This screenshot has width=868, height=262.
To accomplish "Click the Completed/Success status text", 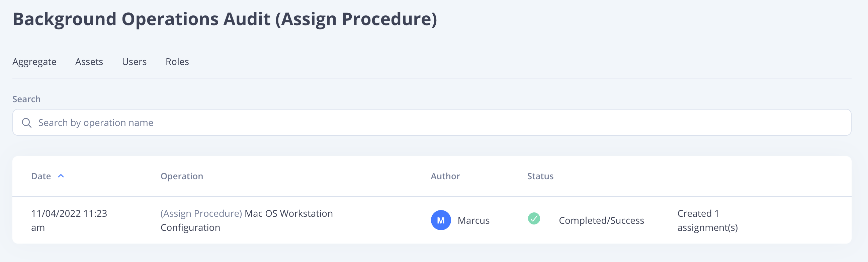I will 601,220.
